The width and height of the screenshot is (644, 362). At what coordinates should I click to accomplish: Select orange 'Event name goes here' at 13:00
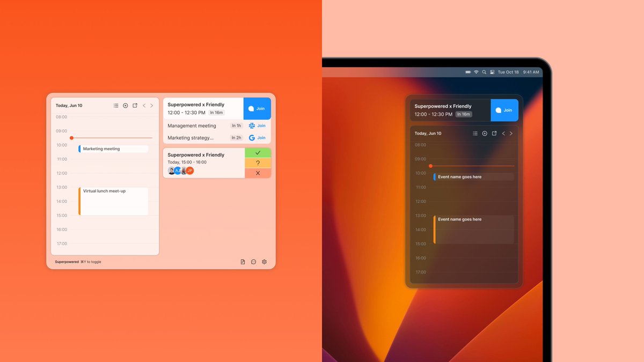pyautogui.click(x=474, y=230)
